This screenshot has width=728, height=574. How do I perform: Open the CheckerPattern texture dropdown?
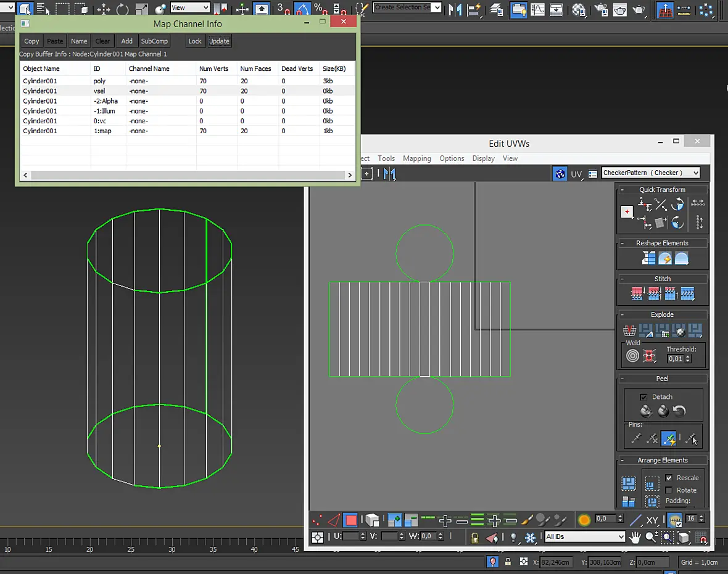point(650,173)
